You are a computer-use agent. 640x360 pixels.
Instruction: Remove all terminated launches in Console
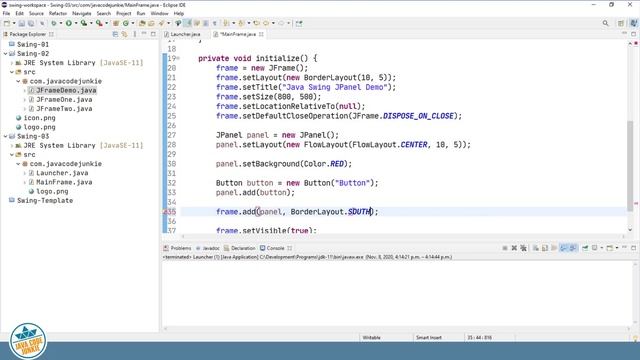pos(523,248)
